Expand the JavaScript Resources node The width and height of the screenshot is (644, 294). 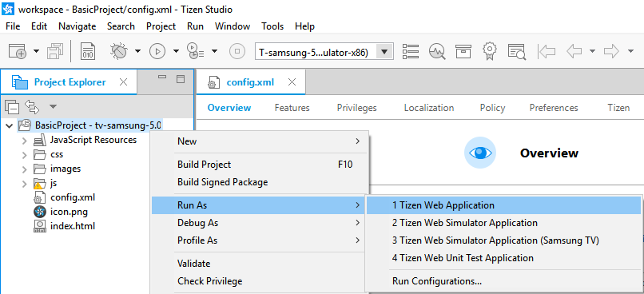click(x=25, y=140)
